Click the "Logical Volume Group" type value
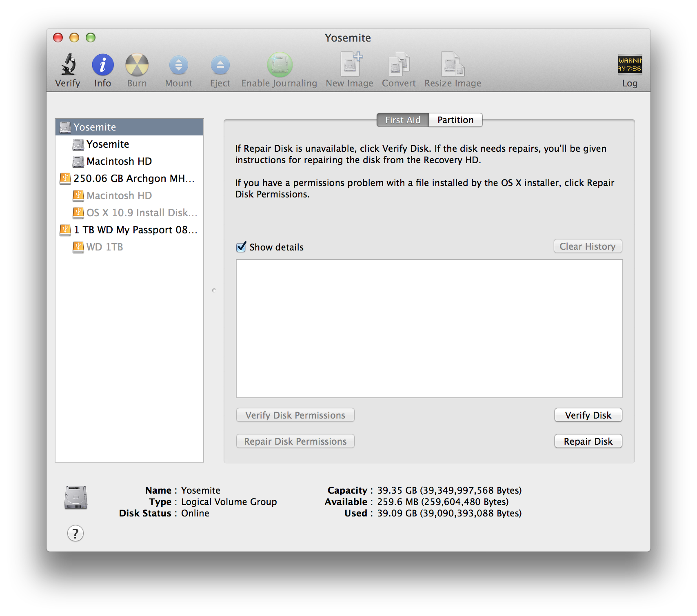The height and width of the screenshot is (616, 697). [x=229, y=502]
